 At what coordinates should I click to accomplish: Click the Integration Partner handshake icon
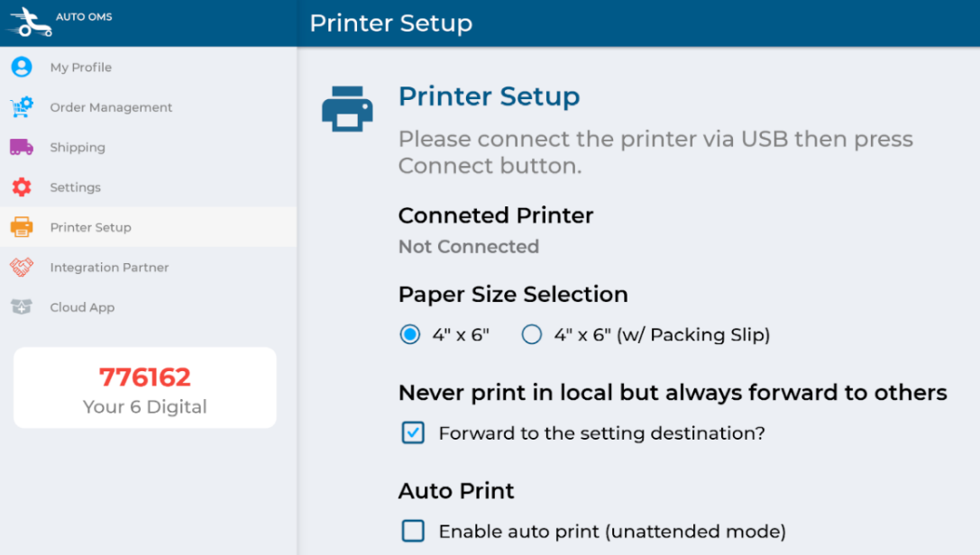click(x=22, y=268)
